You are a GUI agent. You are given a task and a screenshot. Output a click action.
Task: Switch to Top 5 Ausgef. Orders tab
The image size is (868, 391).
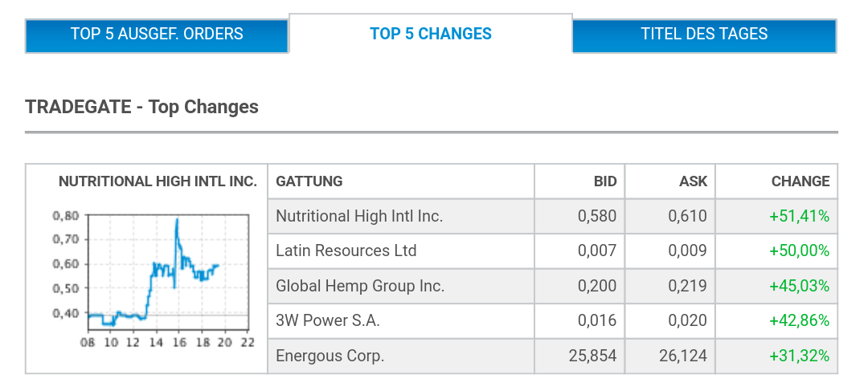(157, 35)
